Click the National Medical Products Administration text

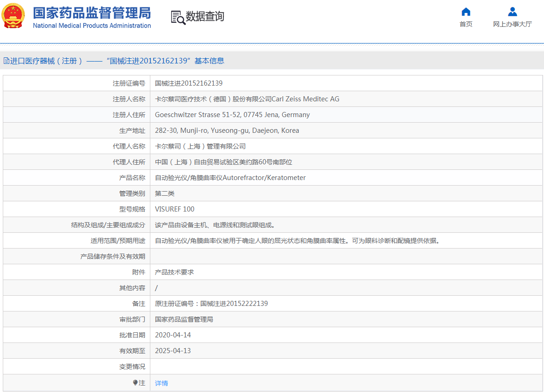click(x=92, y=26)
